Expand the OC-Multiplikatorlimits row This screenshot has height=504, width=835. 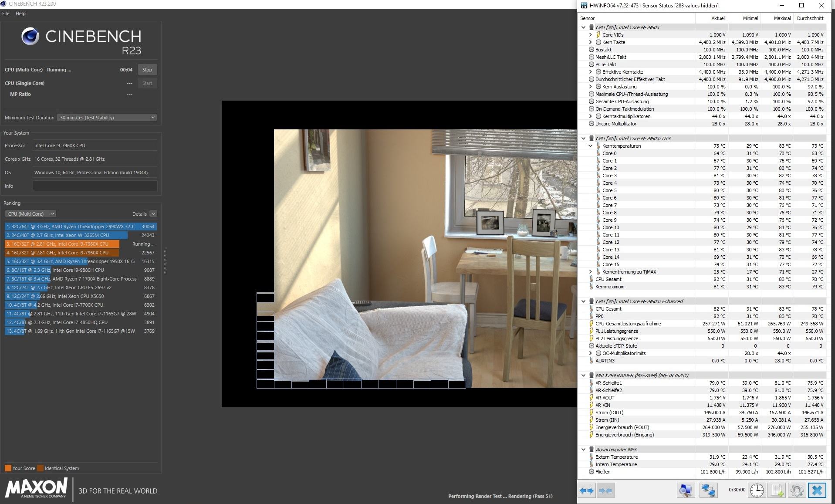click(590, 353)
